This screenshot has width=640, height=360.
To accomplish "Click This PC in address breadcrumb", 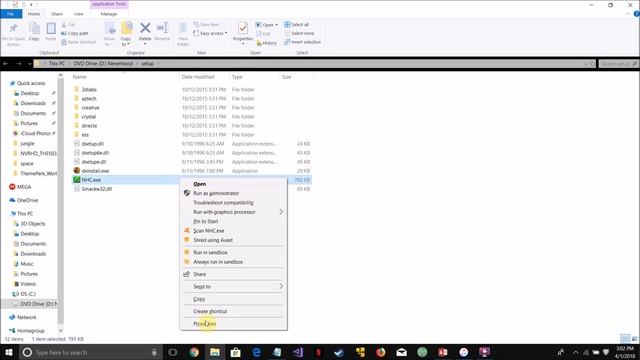I will [57, 64].
